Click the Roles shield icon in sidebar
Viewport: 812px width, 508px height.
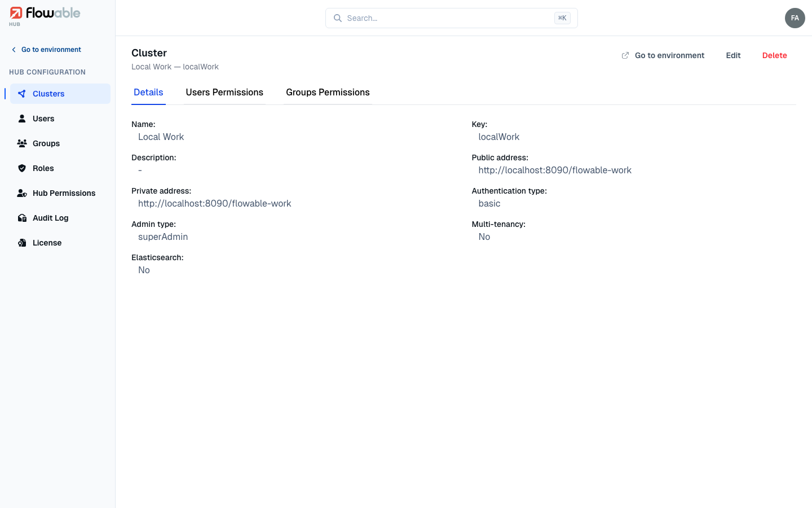pyautogui.click(x=22, y=168)
